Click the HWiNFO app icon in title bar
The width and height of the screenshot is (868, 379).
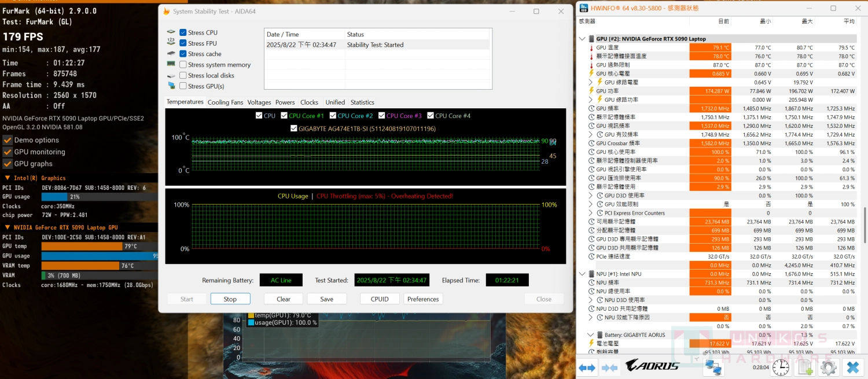583,8
